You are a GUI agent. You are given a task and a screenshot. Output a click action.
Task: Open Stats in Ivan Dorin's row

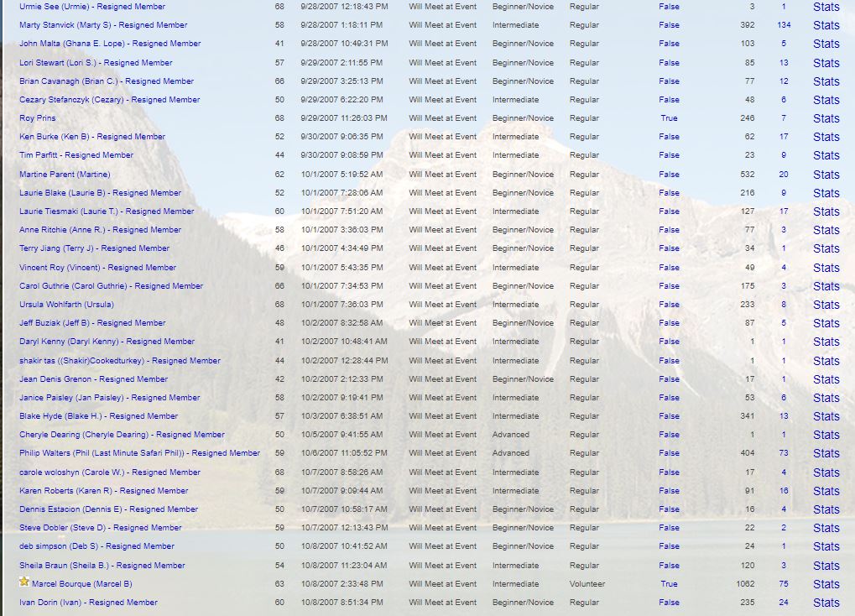[826, 603]
